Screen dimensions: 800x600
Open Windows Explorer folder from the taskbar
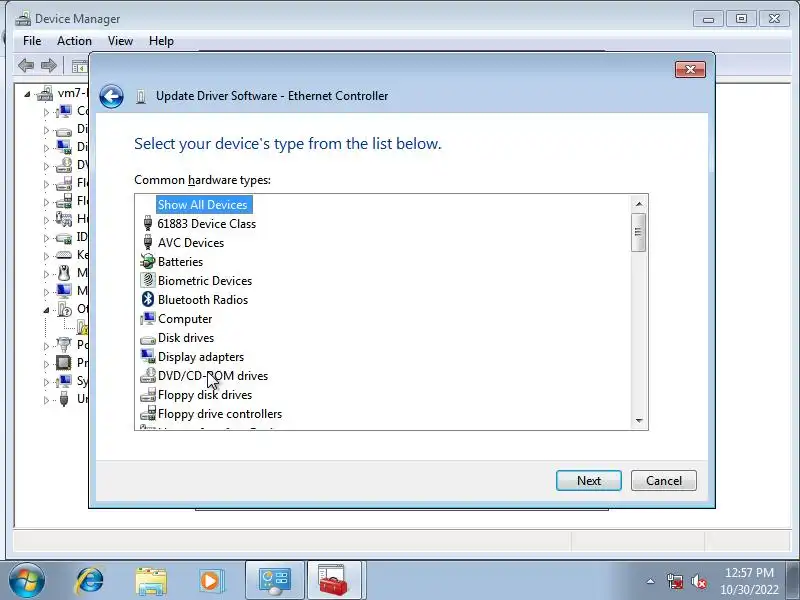pos(151,581)
